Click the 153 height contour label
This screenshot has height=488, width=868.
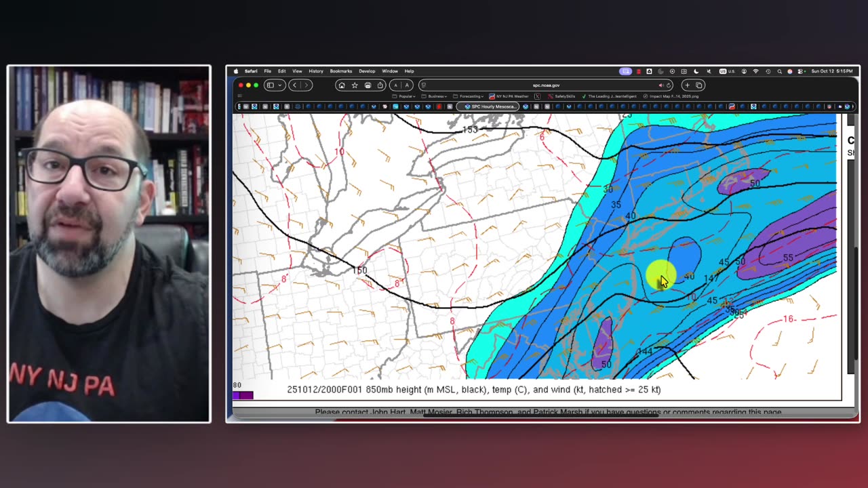(x=470, y=129)
